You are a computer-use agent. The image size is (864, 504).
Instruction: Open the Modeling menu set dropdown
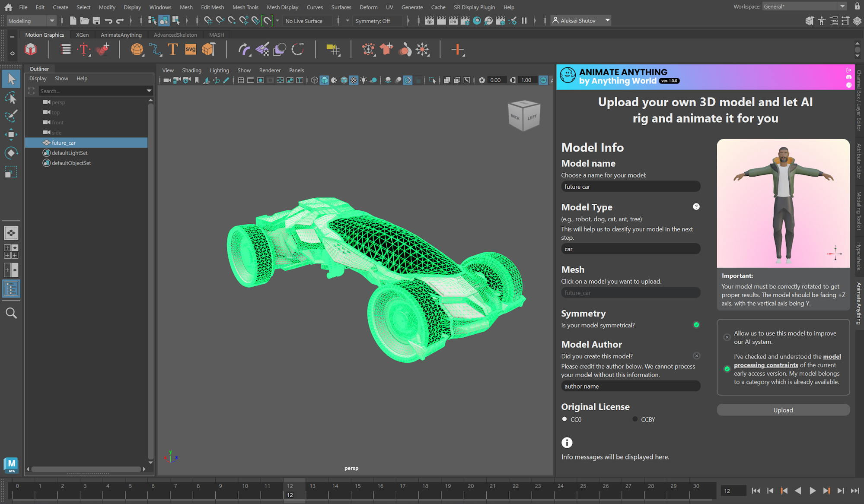pyautogui.click(x=32, y=21)
